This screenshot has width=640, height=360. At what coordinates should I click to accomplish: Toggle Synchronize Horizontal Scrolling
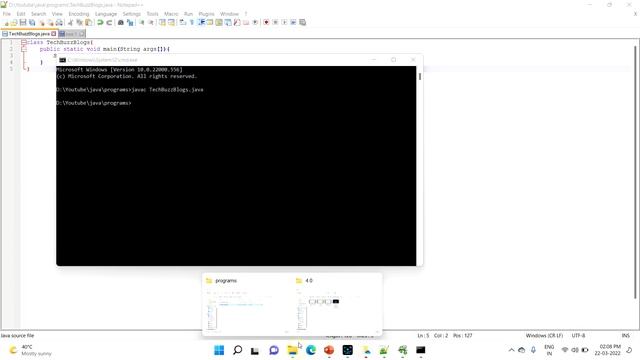[171, 22]
